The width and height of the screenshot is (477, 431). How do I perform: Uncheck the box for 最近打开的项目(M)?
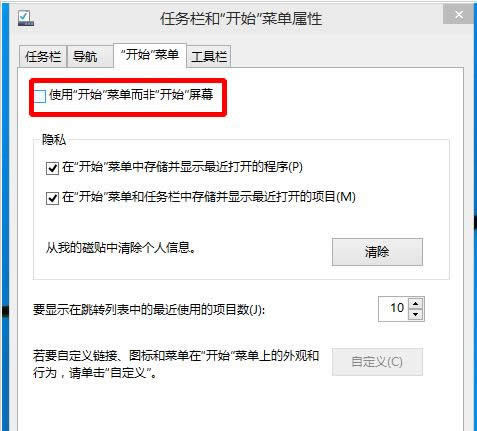click(x=52, y=198)
